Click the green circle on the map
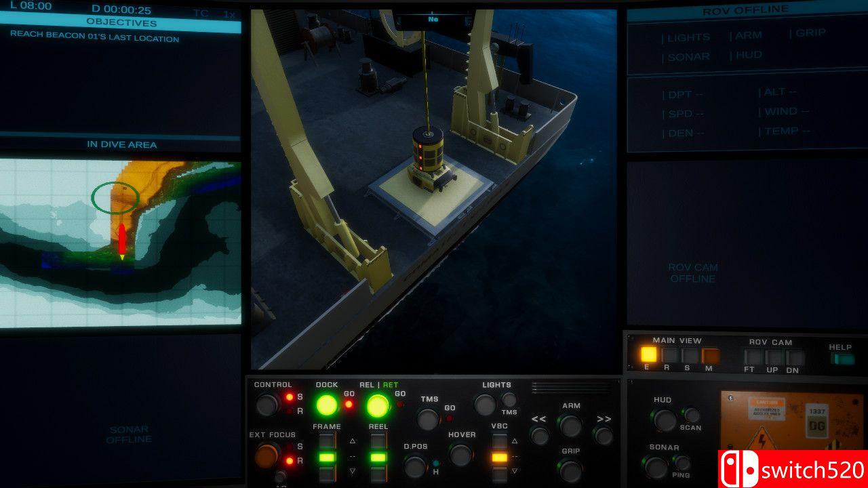This screenshot has height=488, width=868. click(x=115, y=197)
